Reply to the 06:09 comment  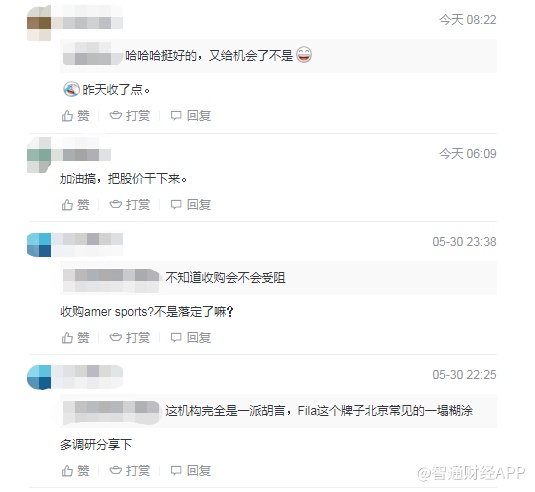190,205
